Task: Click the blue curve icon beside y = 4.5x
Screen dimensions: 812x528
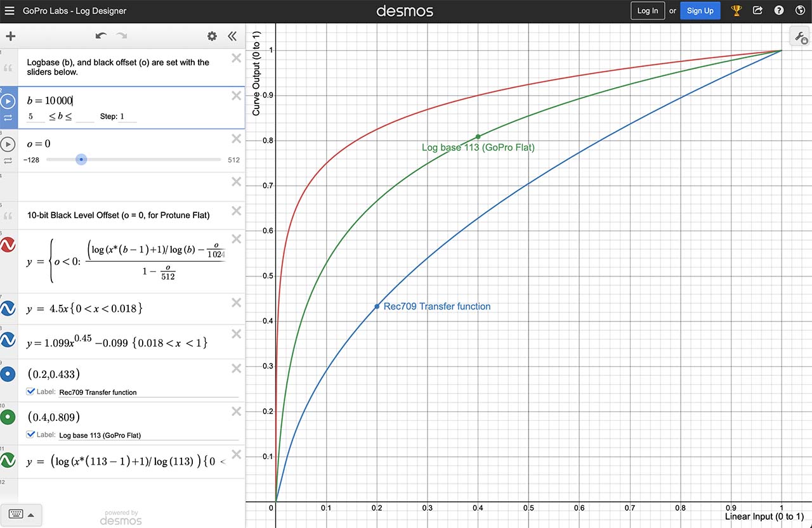Action: 8,308
